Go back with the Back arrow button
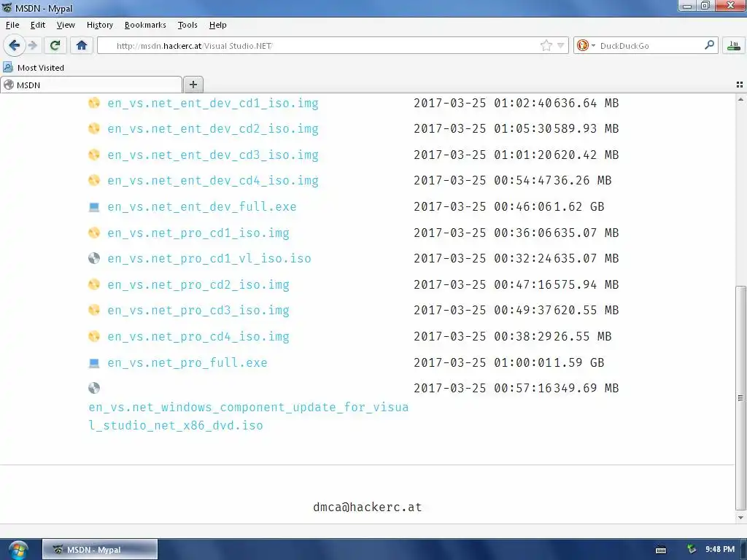 click(14, 45)
